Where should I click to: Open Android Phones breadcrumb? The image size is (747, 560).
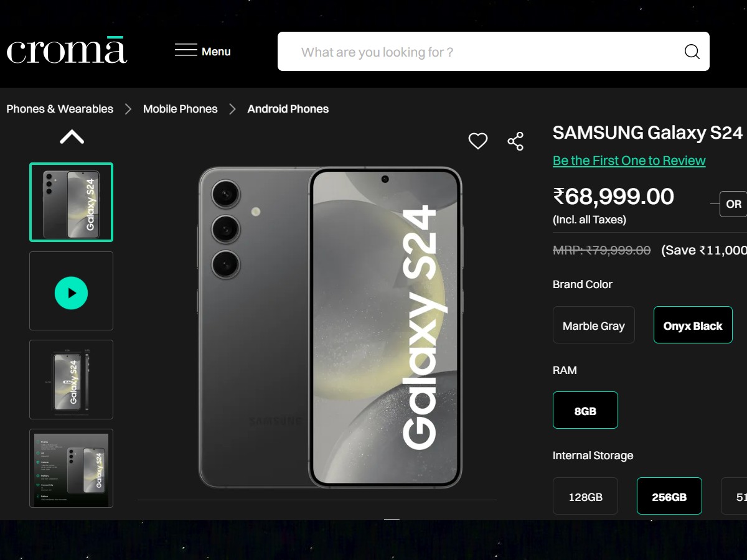[288, 109]
